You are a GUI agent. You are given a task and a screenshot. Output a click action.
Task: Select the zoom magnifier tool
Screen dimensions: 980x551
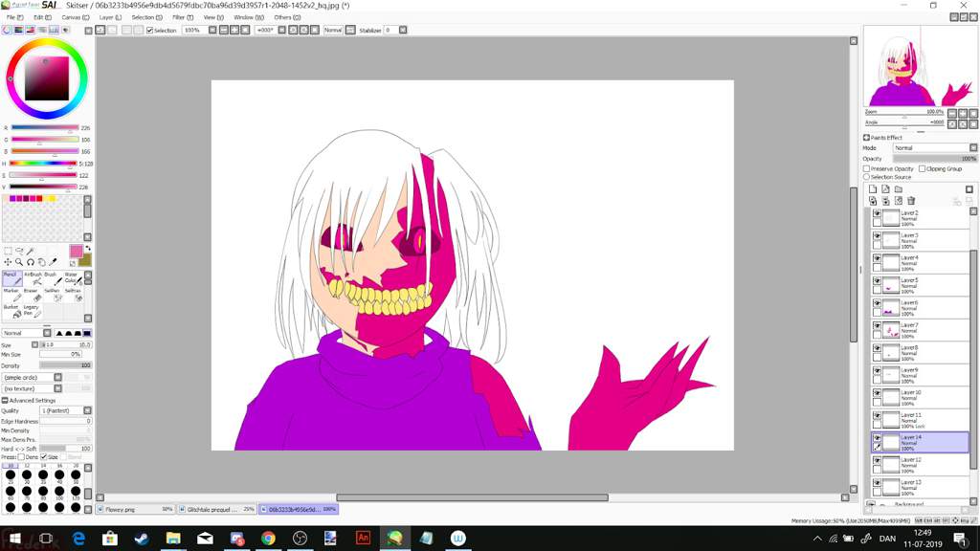(x=19, y=262)
